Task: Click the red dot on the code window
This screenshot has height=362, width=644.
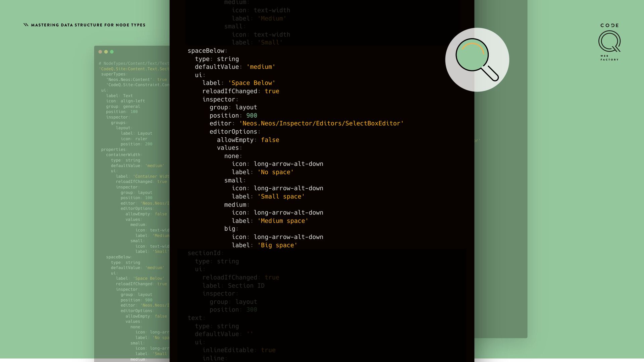Action: pyautogui.click(x=100, y=52)
